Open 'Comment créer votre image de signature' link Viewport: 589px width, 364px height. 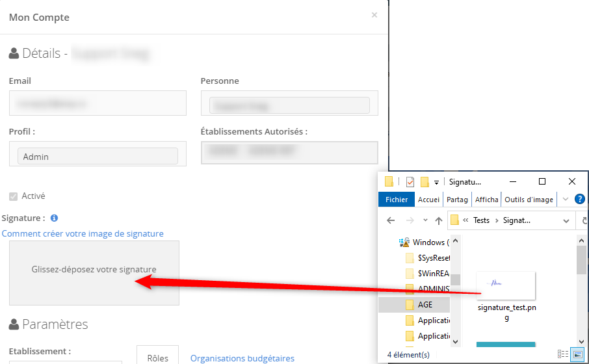[83, 233]
